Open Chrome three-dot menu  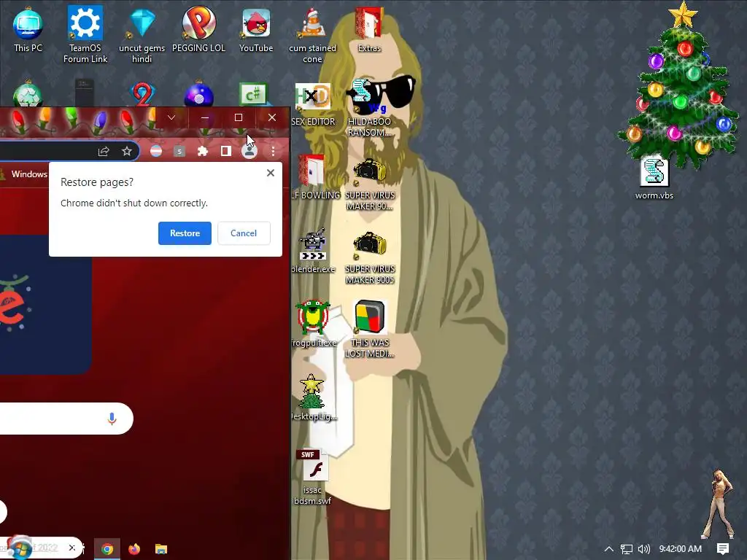coord(273,152)
